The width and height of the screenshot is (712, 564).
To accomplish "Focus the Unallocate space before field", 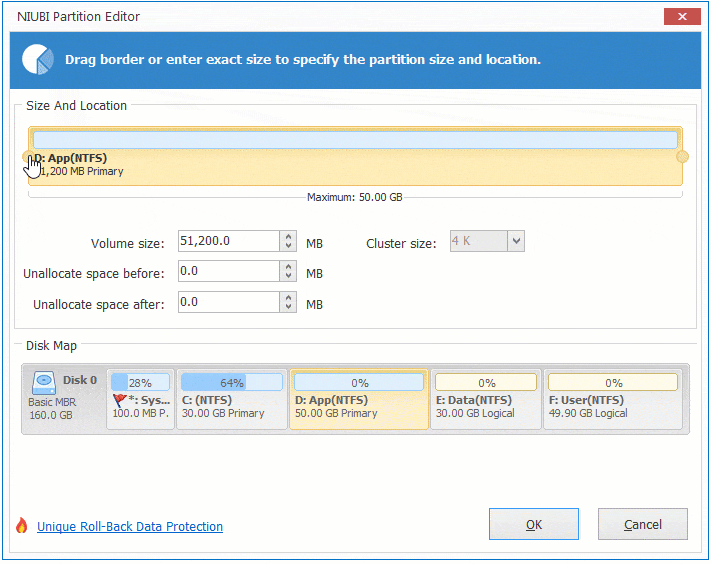I will coord(229,272).
